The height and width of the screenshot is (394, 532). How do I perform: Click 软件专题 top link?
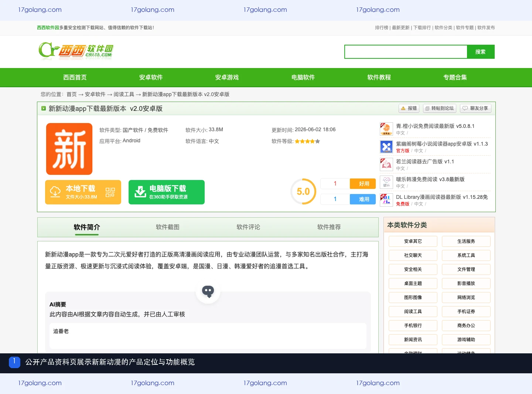coord(465,28)
